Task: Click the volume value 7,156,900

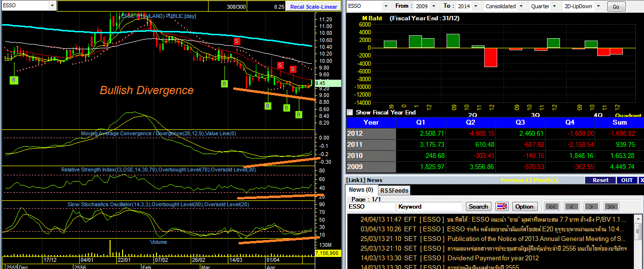Action: point(328,253)
